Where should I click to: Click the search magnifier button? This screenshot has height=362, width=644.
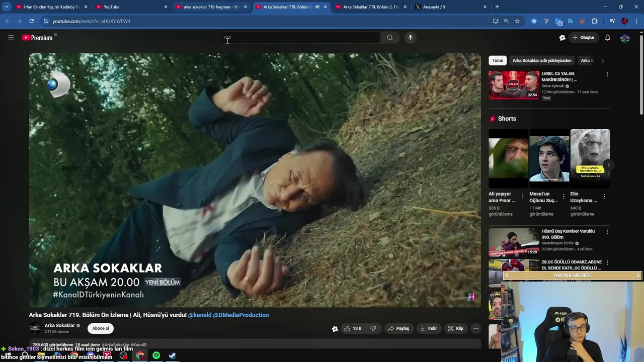click(390, 37)
